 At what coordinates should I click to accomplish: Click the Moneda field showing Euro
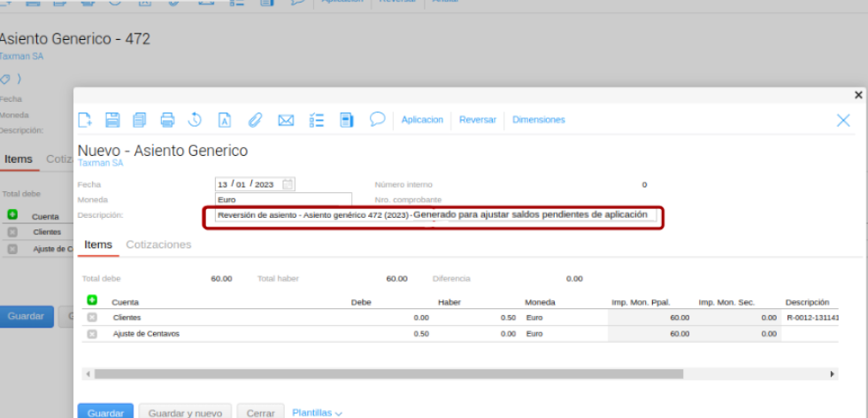point(283,200)
